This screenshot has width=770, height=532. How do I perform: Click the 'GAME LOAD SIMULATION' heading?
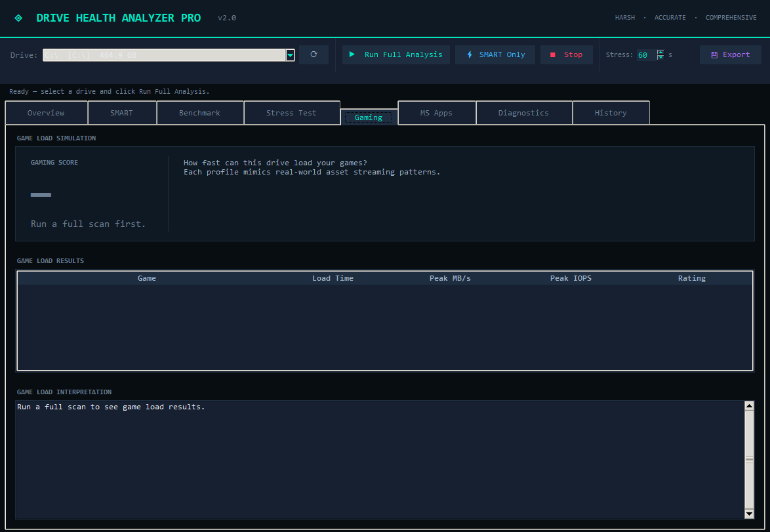pyautogui.click(x=56, y=138)
